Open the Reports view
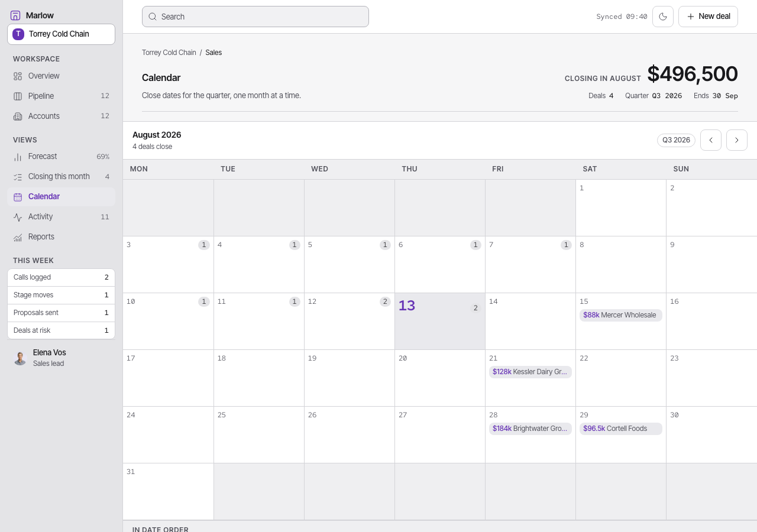The width and height of the screenshot is (757, 532). click(61, 237)
